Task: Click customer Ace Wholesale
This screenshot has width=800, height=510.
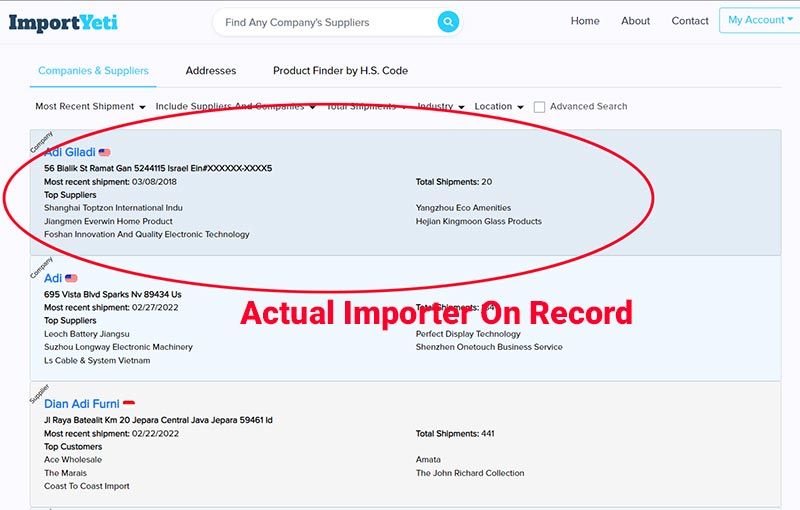Action: point(73,460)
